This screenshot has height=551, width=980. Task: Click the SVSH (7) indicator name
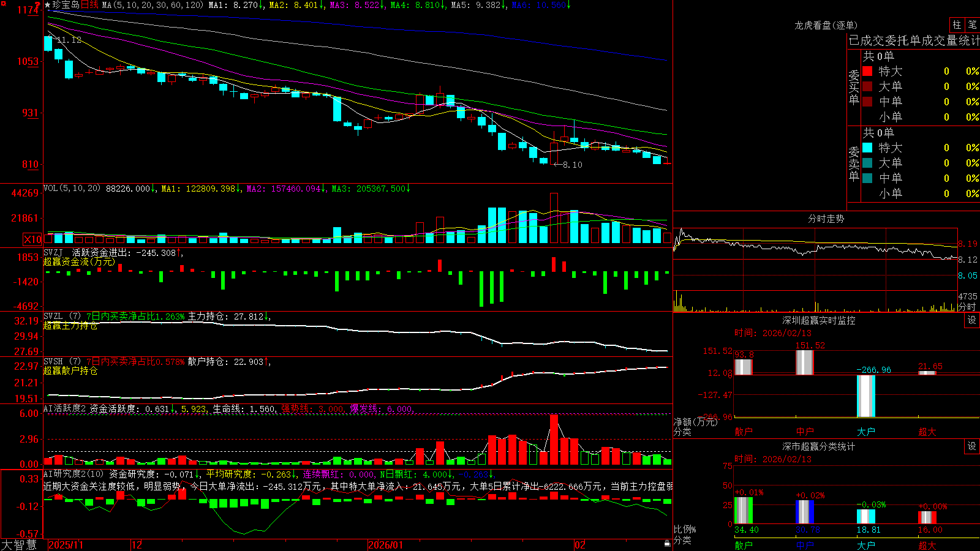tap(62, 362)
